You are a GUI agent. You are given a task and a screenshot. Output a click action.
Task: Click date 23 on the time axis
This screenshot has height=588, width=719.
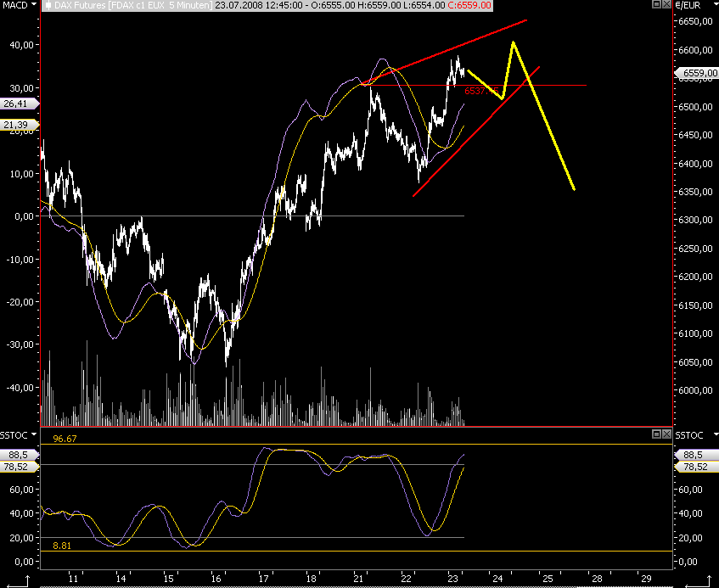point(453,579)
